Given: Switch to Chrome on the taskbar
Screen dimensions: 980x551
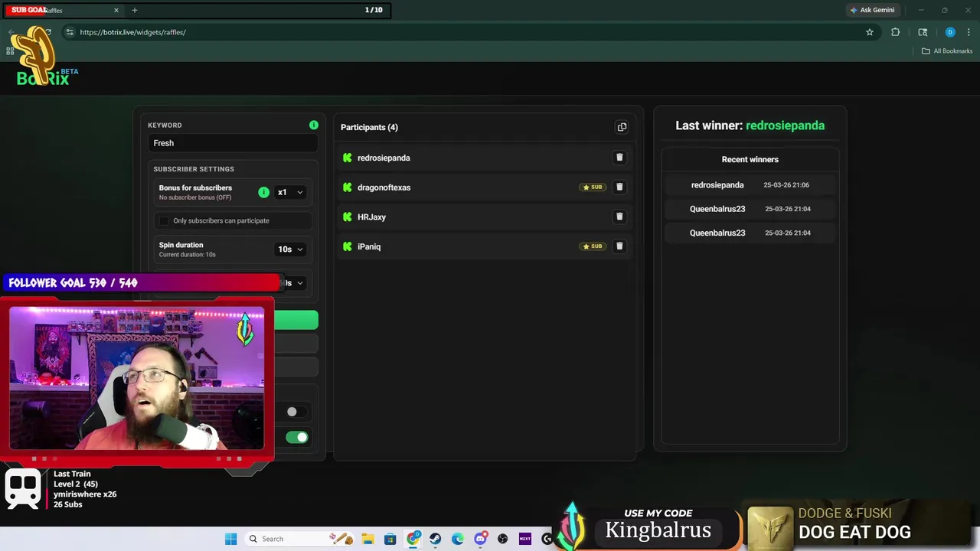Looking at the screenshot, I should [413, 539].
